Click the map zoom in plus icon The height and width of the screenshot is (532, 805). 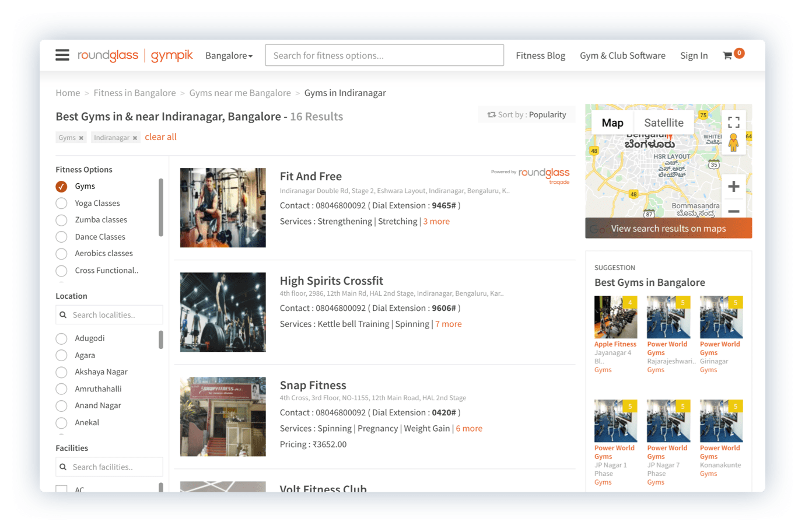tap(734, 186)
